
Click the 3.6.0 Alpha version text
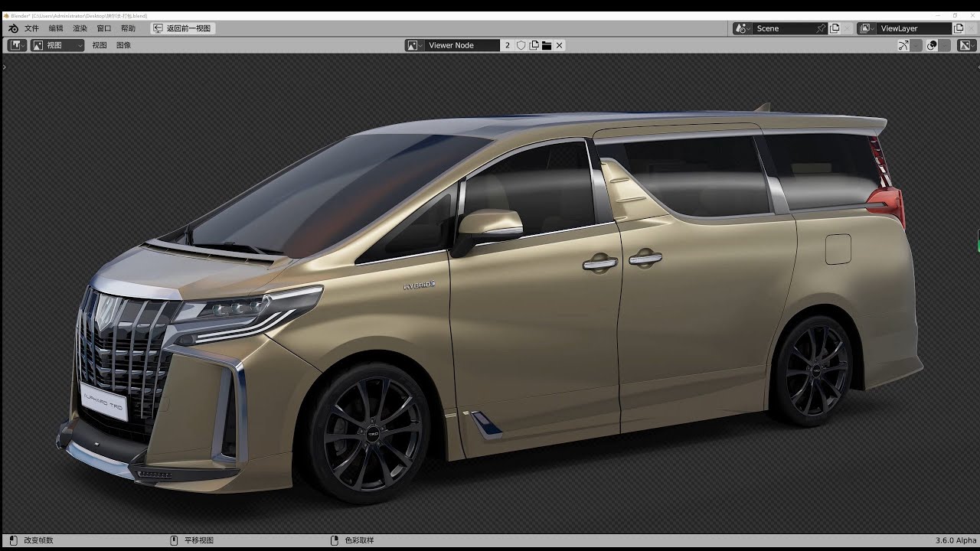tap(955, 540)
